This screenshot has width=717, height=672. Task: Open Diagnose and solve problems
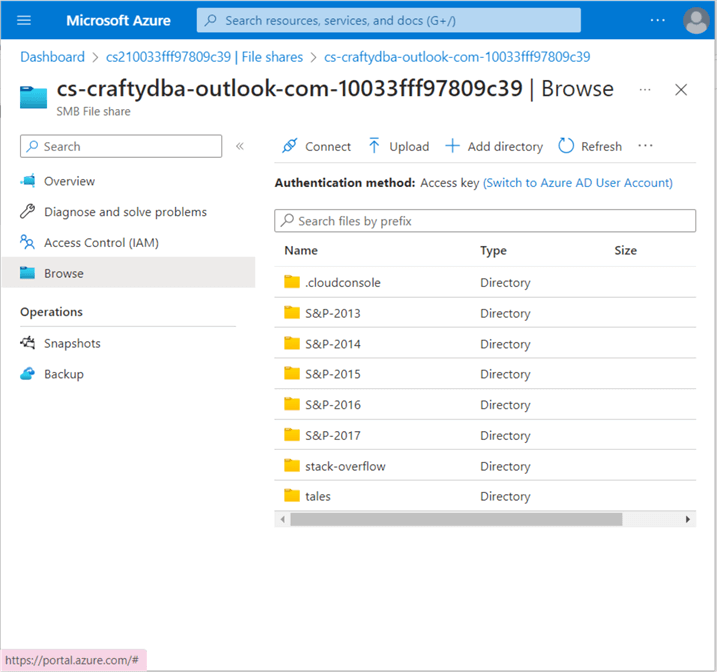(x=125, y=212)
